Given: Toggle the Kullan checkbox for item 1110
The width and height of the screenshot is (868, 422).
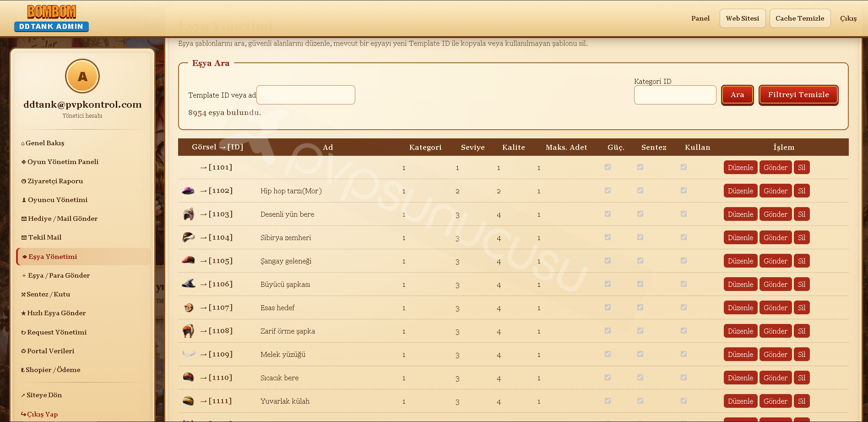Looking at the screenshot, I should click(684, 378).
